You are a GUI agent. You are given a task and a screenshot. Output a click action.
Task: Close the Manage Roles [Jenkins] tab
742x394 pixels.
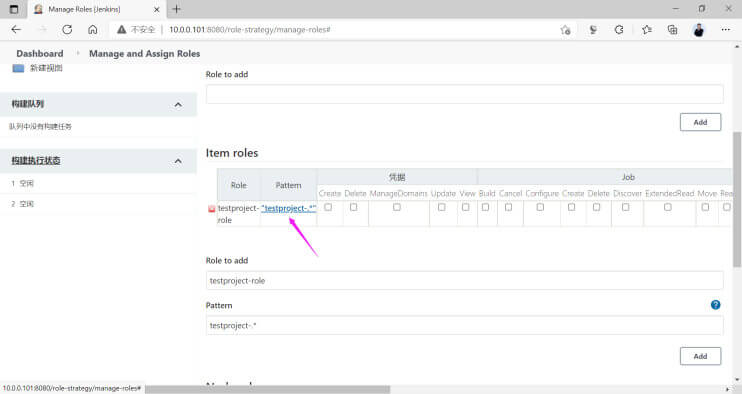[157, 9]
